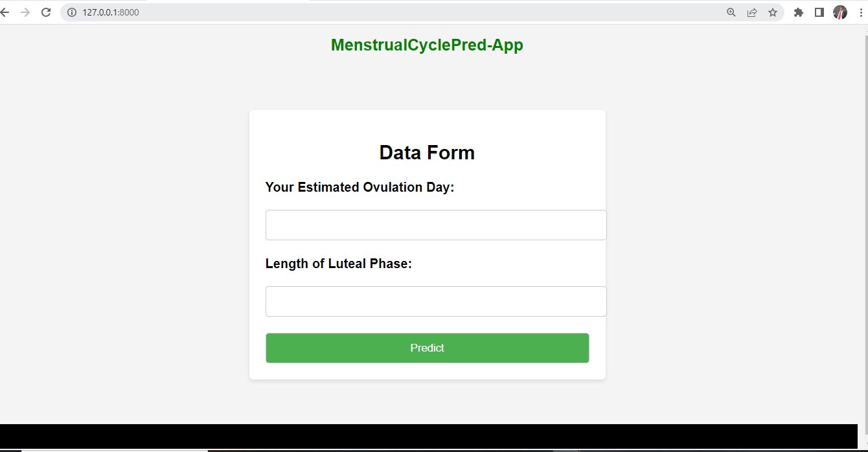868x452 pixels.
Task: Click the profile avatar icon
Action: 839,12
